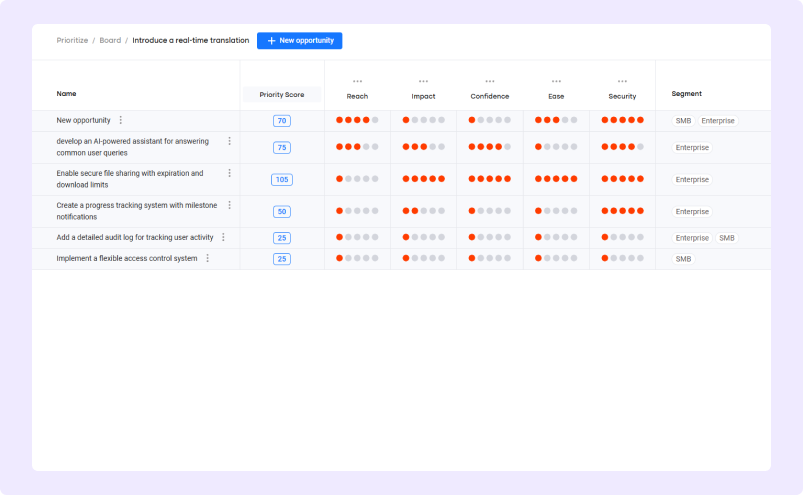
Task: Click SMB segment tag on access control row
Action: 683,259
